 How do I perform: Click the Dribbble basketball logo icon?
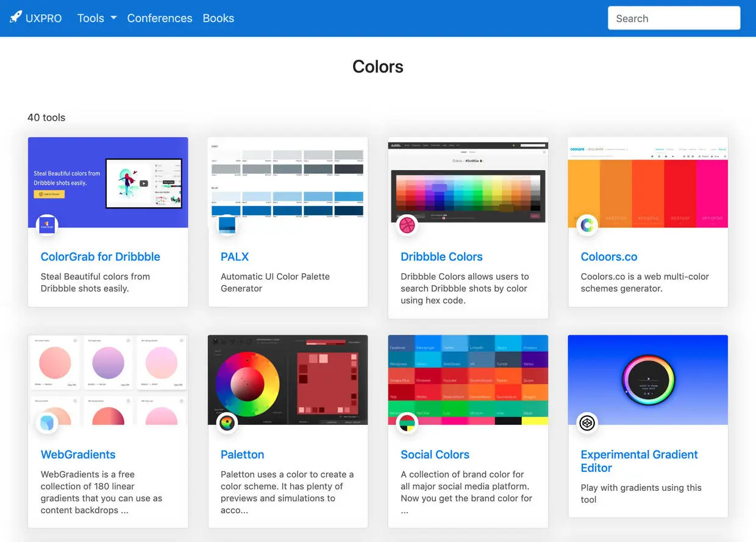click(407, 226)
